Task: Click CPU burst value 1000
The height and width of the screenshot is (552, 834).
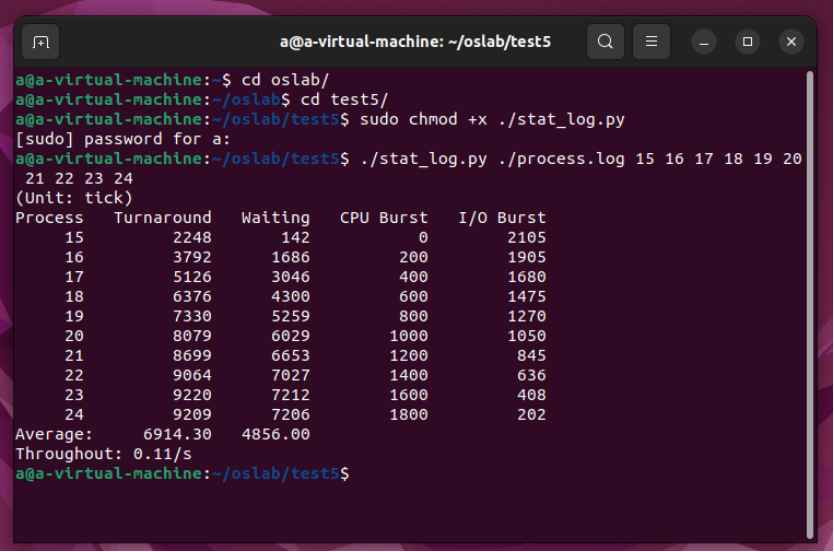Action: tap(408, 336)
